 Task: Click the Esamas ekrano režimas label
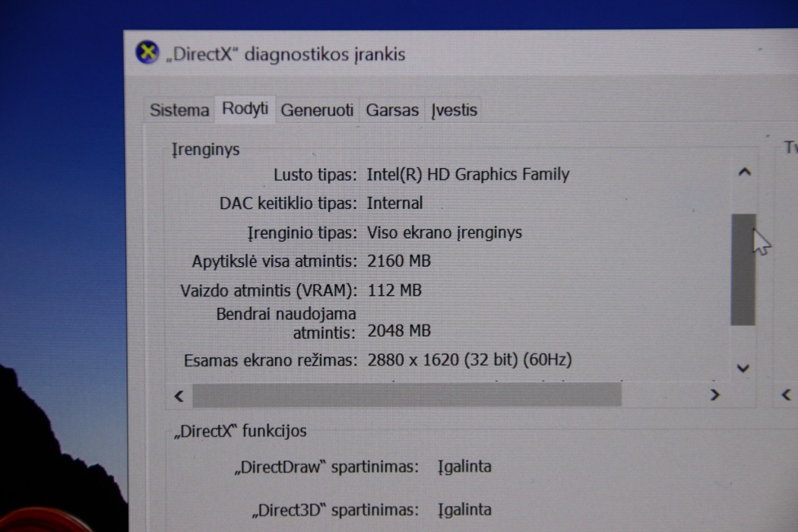(x=271, y=360)
